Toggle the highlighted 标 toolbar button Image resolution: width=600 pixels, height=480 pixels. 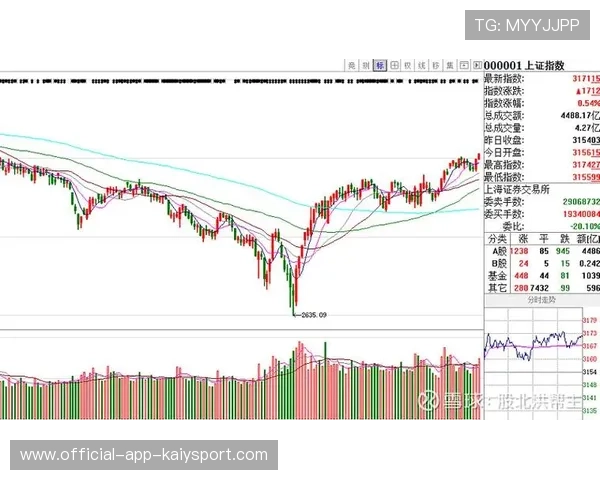click(x=380, y=64)
